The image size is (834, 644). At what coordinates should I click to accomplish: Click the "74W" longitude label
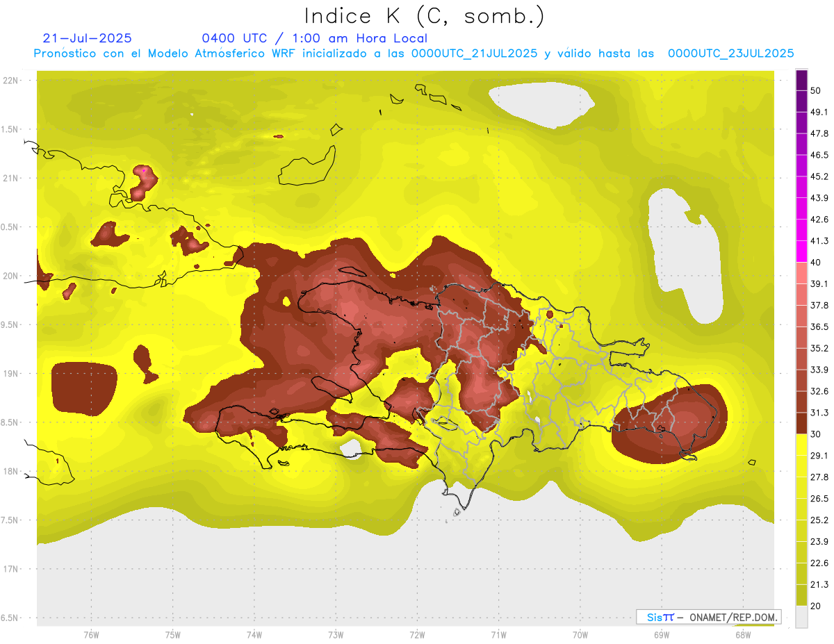(254, 635)
